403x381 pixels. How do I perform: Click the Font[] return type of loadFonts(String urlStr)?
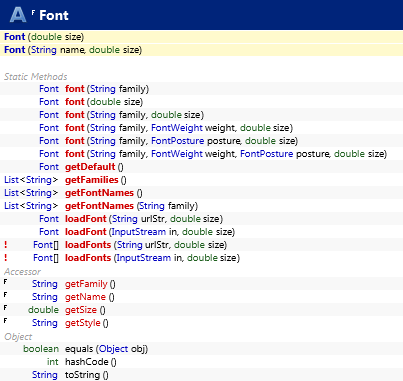point(46,245)
